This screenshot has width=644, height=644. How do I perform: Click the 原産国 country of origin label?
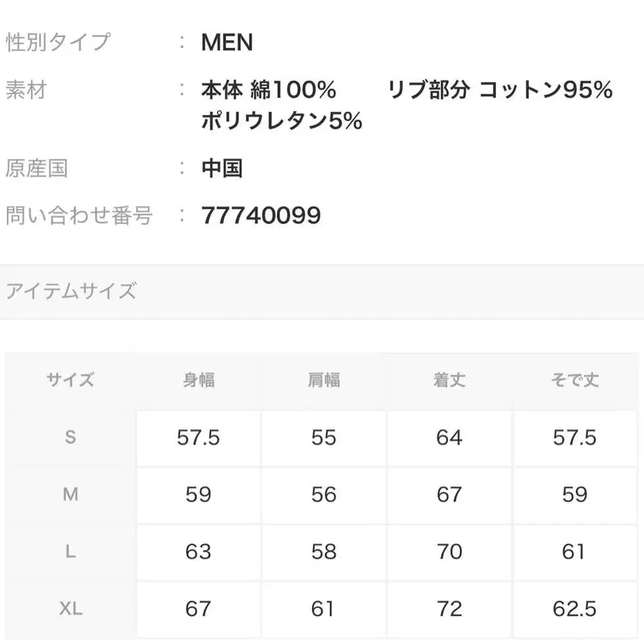click(36, 168)
